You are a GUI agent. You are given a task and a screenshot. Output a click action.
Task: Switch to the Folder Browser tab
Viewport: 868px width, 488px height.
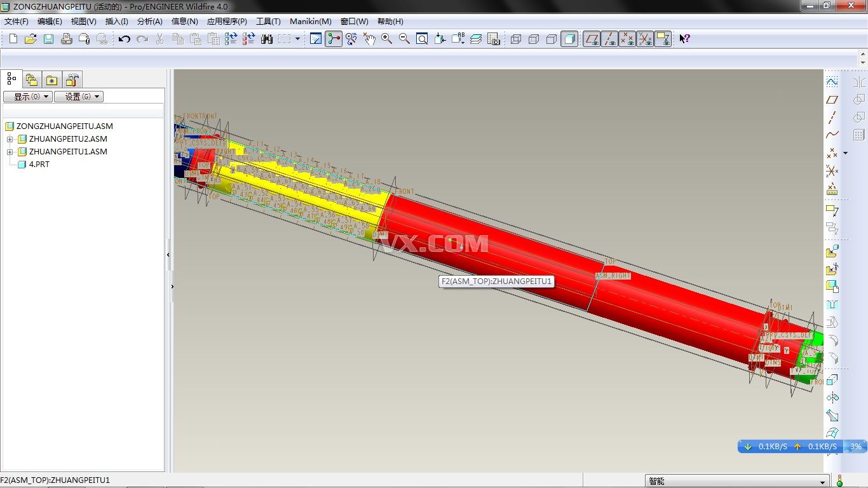coord(31,79)
